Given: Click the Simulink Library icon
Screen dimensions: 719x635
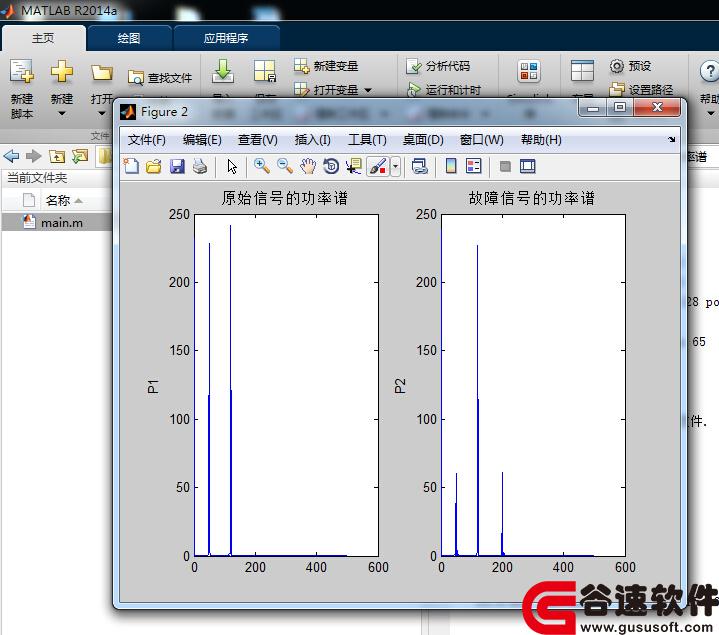Looking at the screenshot, I should tap(529, 72).
